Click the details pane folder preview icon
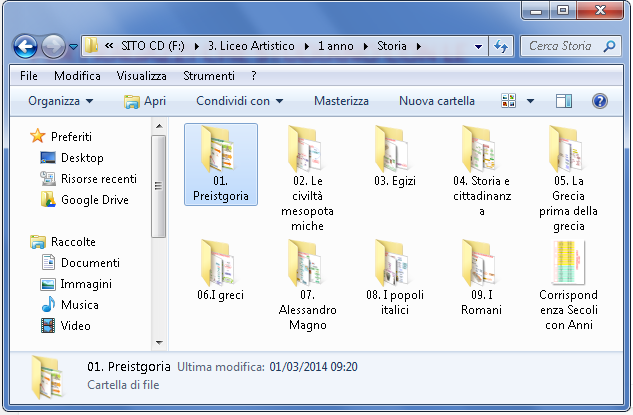Screen dimensions: 633x415 coord(47,377)
